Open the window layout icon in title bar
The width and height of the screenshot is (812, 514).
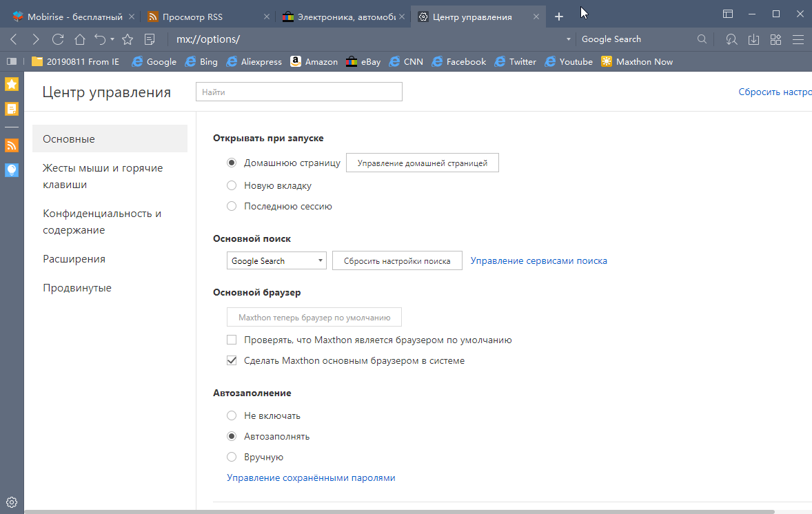pyautogui.click(x=728, y=14)
